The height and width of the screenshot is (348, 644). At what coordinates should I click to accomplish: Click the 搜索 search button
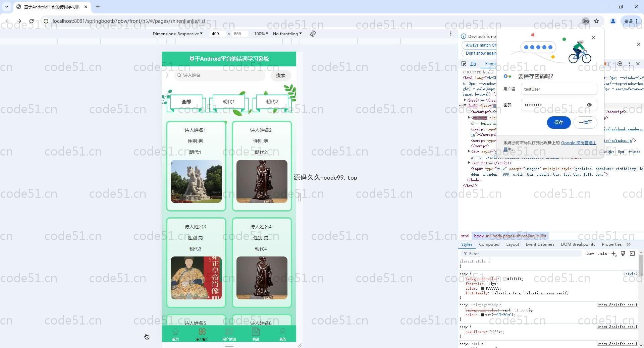[281, 75]
